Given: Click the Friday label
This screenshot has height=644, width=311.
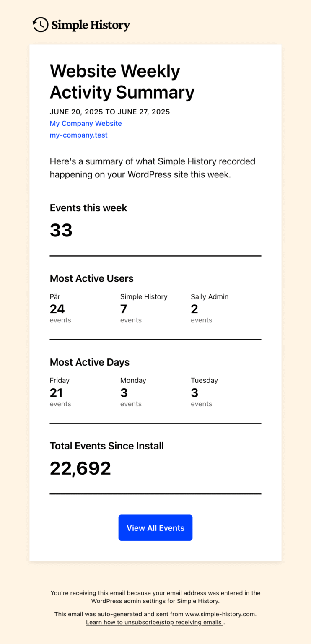Looking at the screenshot, I should click(x=60, y=380).
